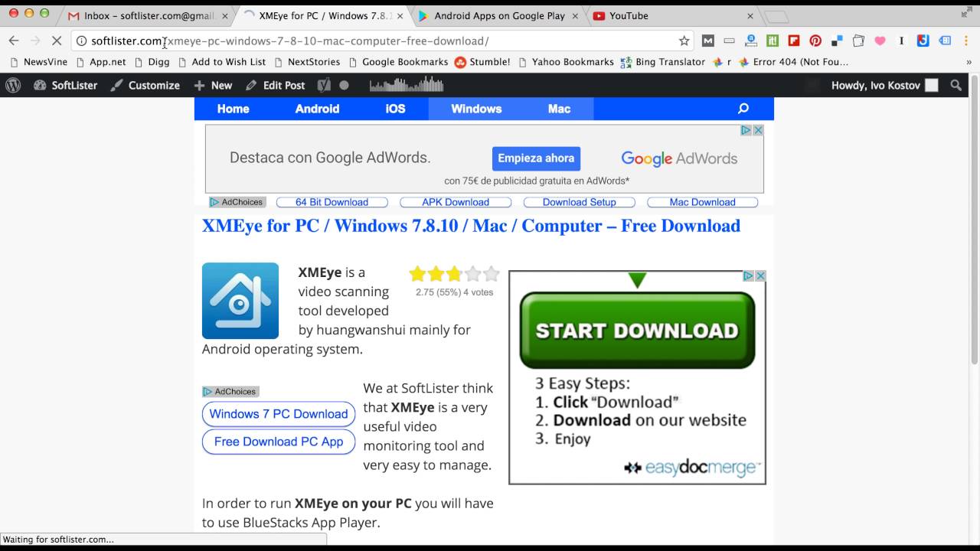Click the pink heart extension icon
The height and width of the screenshot is (551, 980).
[x=880, y=41]
